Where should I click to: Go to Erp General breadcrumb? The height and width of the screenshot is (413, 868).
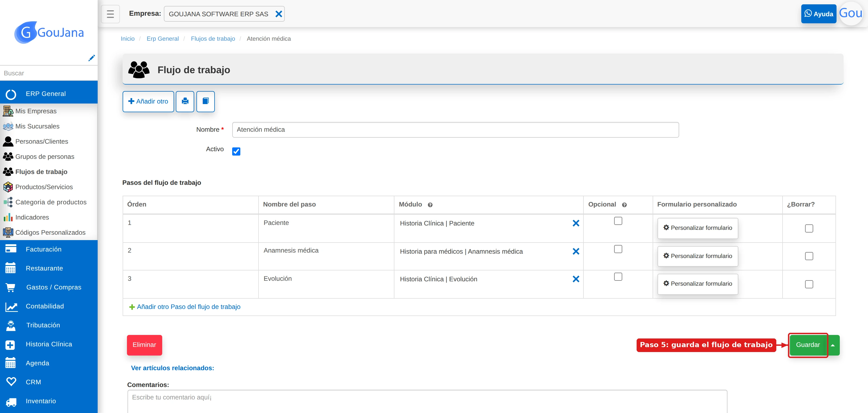click(162, 39)
